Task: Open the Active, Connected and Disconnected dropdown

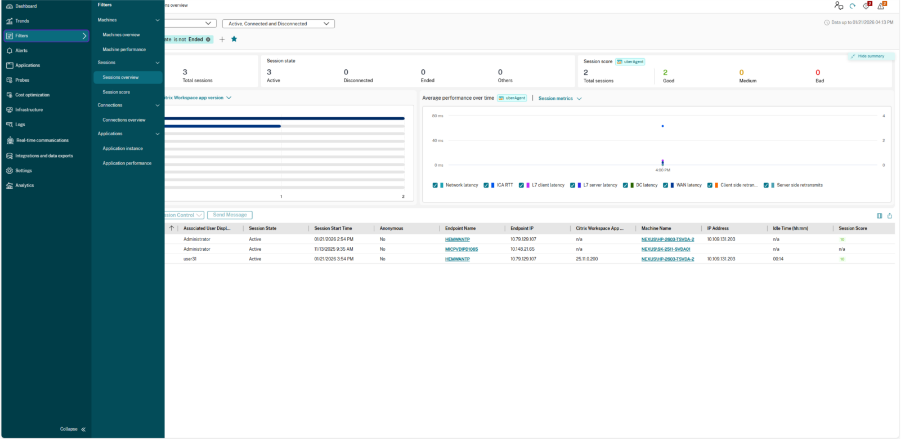Action: (x=278, y=24)
